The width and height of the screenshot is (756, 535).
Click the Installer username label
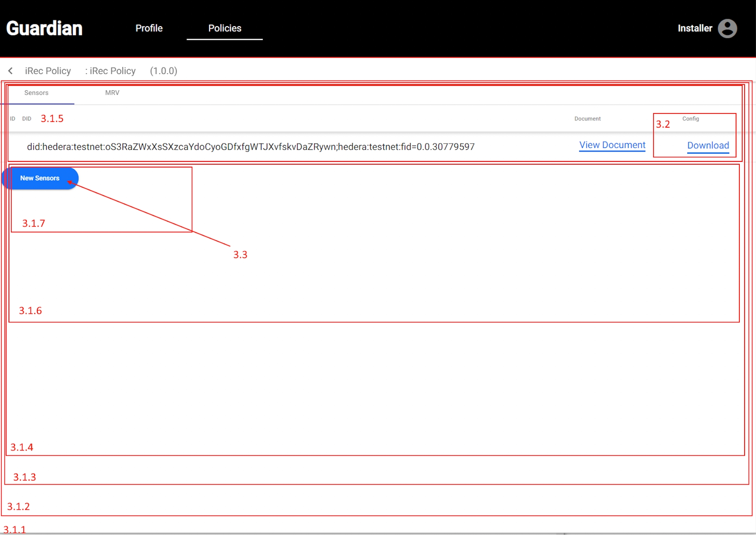[695, 28]
